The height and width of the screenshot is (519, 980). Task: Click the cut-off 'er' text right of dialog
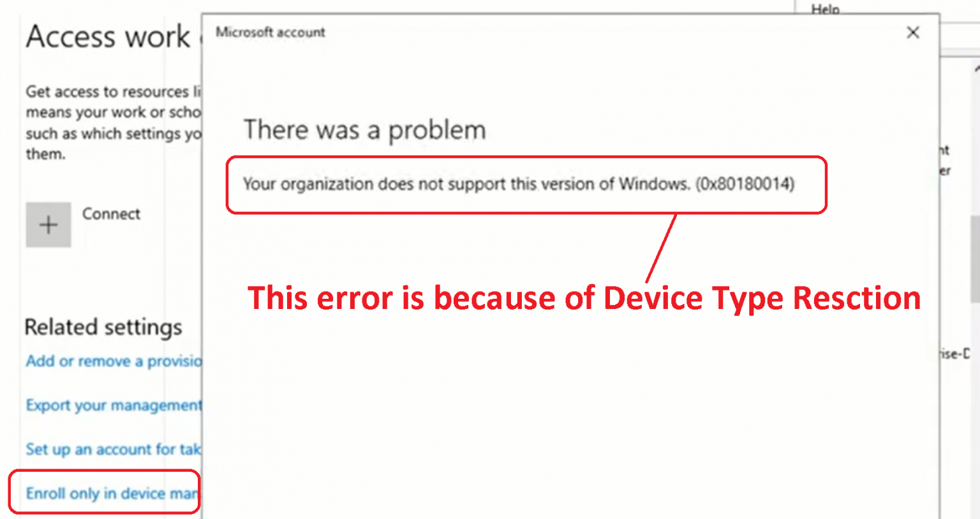tap(945, 170)
